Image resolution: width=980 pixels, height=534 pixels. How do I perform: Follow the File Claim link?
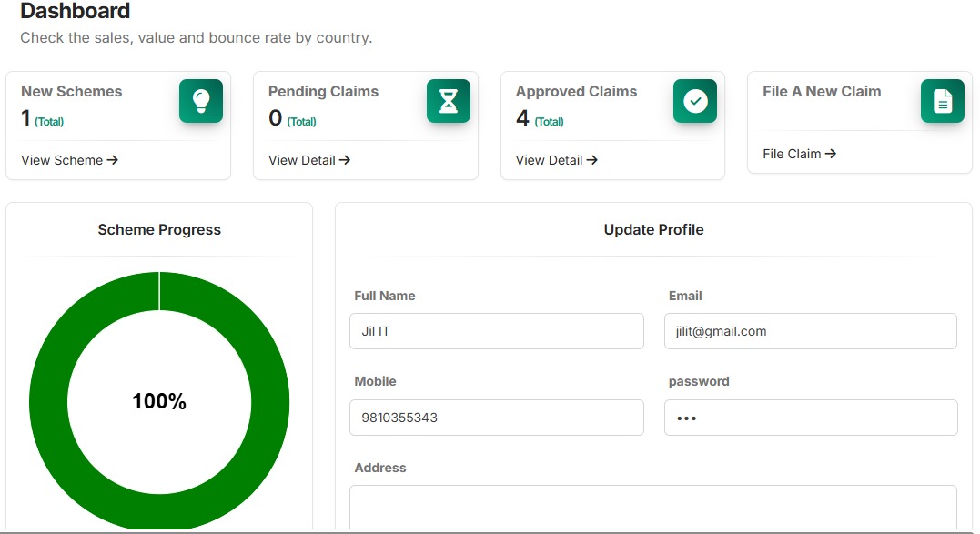click(799, 154)
